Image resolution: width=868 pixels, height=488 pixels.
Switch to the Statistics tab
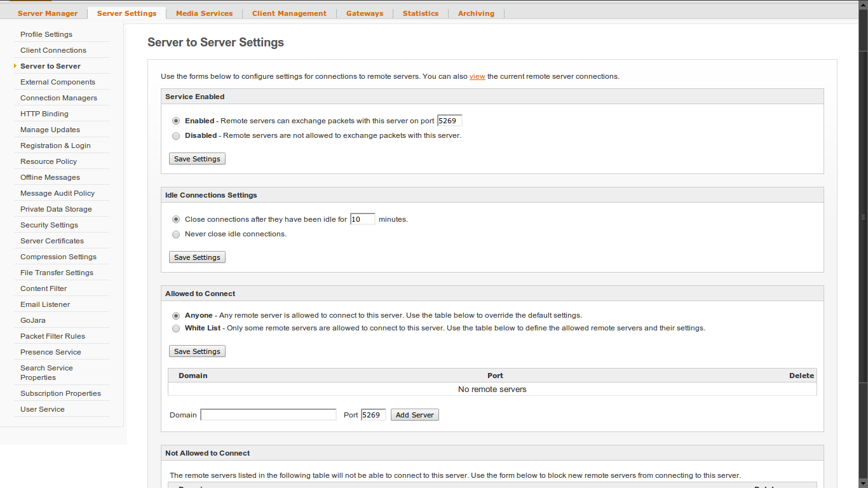point(421,13)
